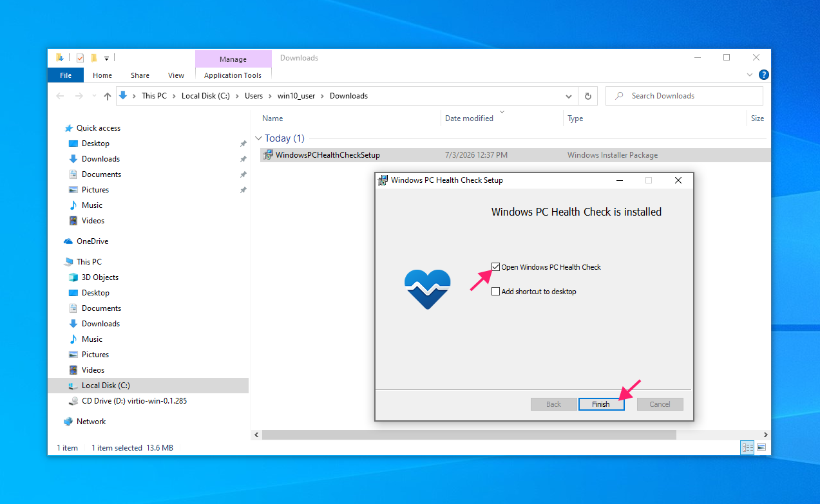Screen dimensions: 820x504
Task: Open 3D Objects under This PC
Action: pos(100,277)
